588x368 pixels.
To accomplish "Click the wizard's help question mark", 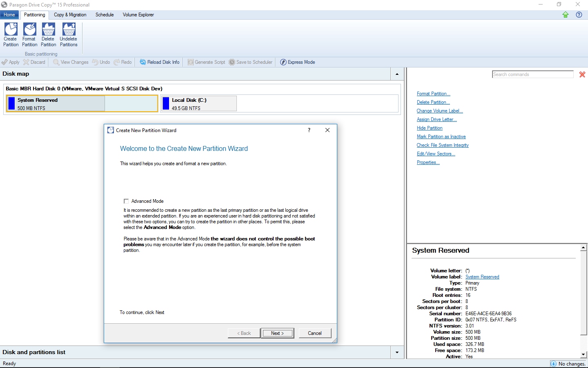I will click(x=309, y=130).
